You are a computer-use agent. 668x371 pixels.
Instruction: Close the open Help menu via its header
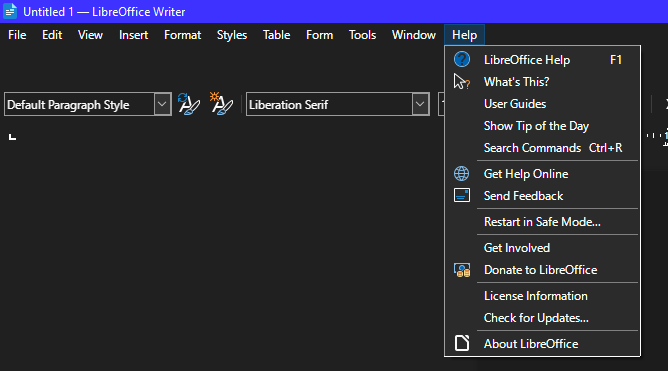464,35
